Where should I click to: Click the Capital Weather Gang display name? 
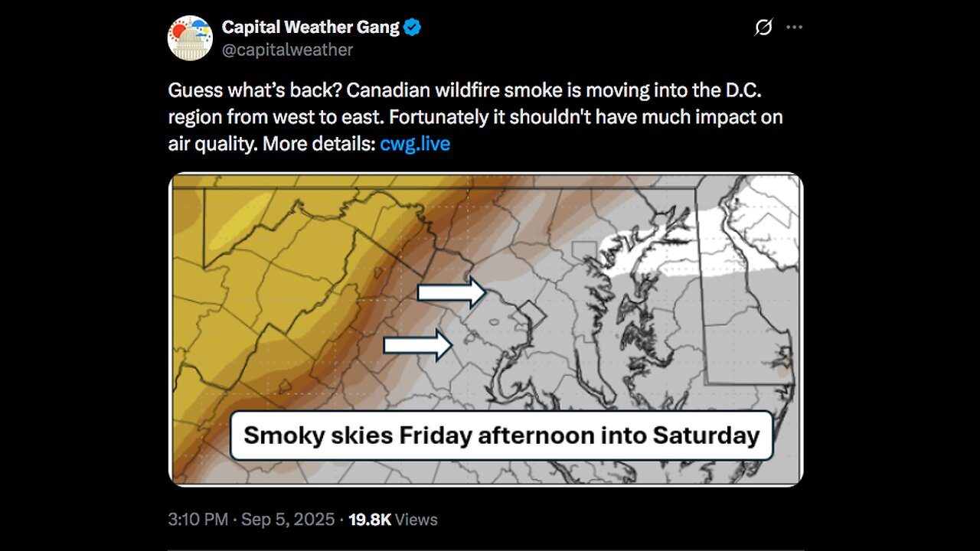coord(310,28)
